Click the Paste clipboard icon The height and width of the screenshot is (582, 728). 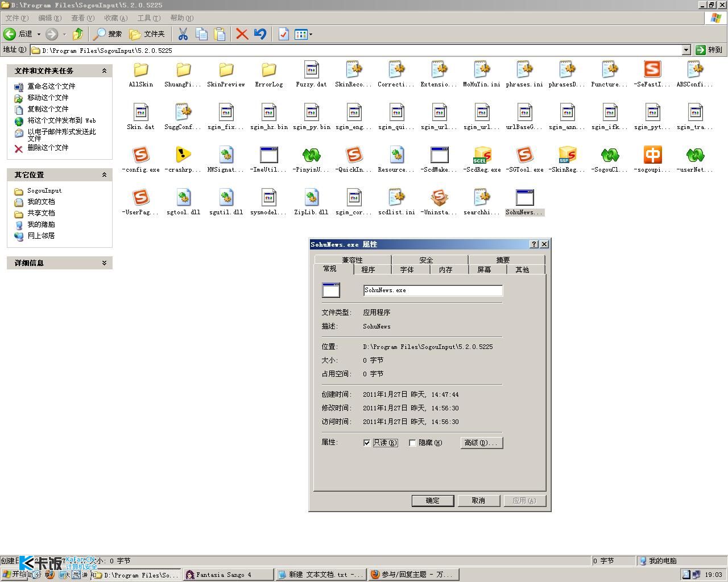(x=220, y=34)
